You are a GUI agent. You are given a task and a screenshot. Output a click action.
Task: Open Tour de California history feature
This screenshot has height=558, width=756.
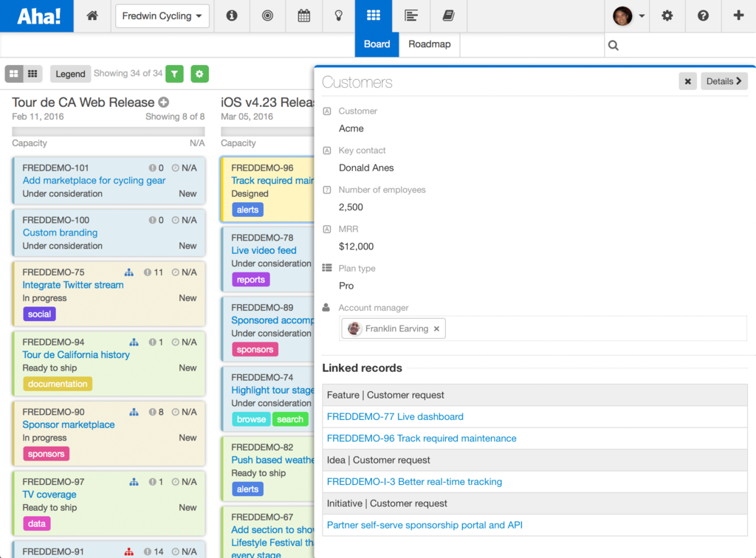(x=76, y=355)
